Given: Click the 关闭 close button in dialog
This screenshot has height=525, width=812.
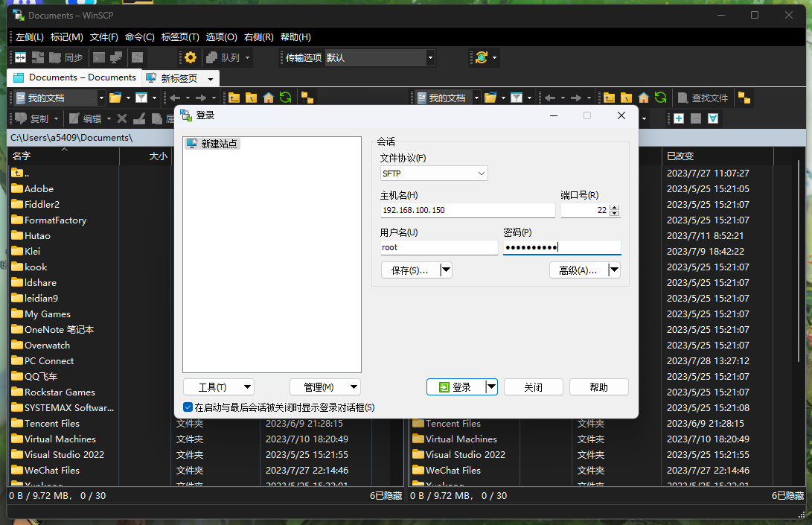Looking at the screenshot, I should coord(534,387).
